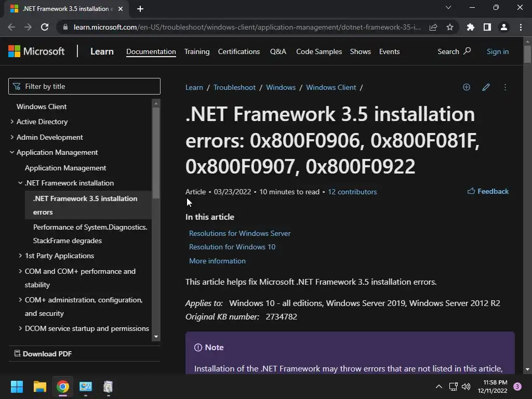This screenshot has height=399, width=532.
Task: Select Windows Client in the table of contents
Action: pos(42,107)
